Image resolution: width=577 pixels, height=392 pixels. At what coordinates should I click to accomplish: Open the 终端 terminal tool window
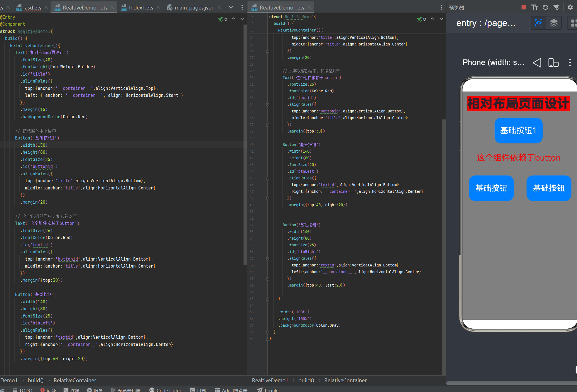point(71,390)
